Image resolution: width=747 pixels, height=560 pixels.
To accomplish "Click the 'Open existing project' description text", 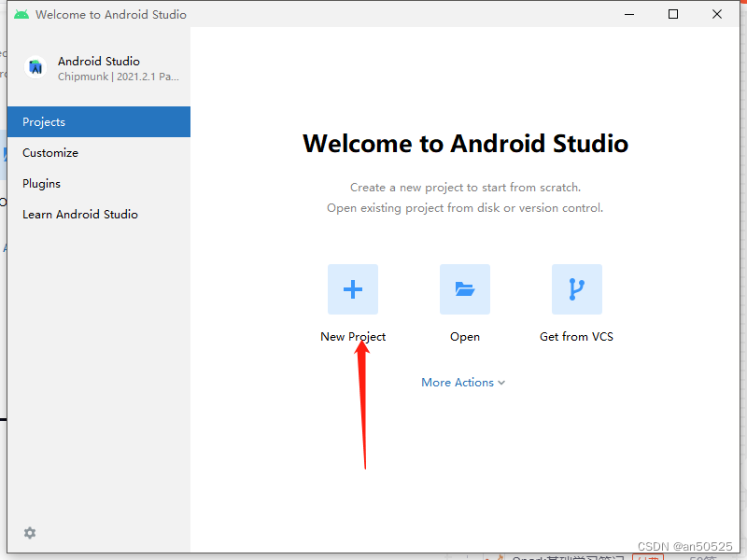I will [x=465, y=208].
